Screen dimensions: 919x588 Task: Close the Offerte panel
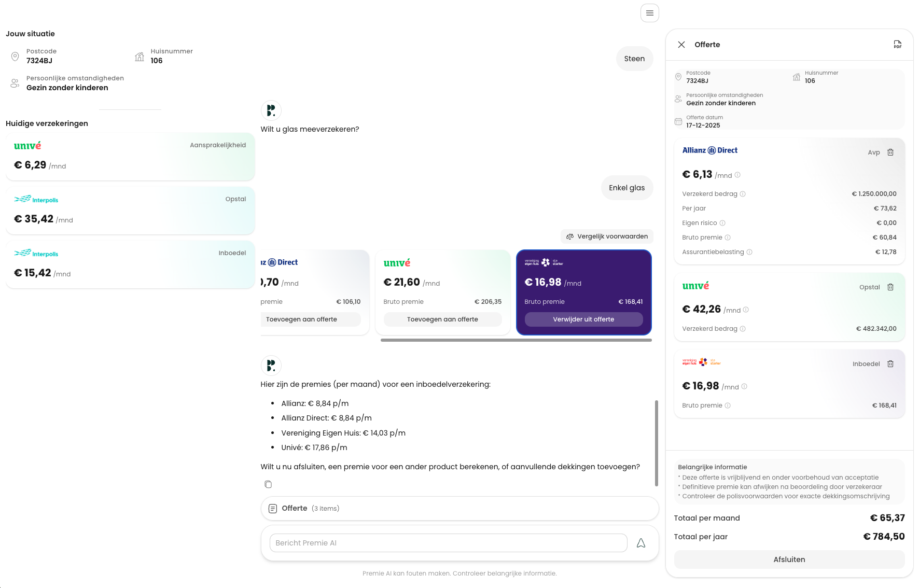pos(681,45)
